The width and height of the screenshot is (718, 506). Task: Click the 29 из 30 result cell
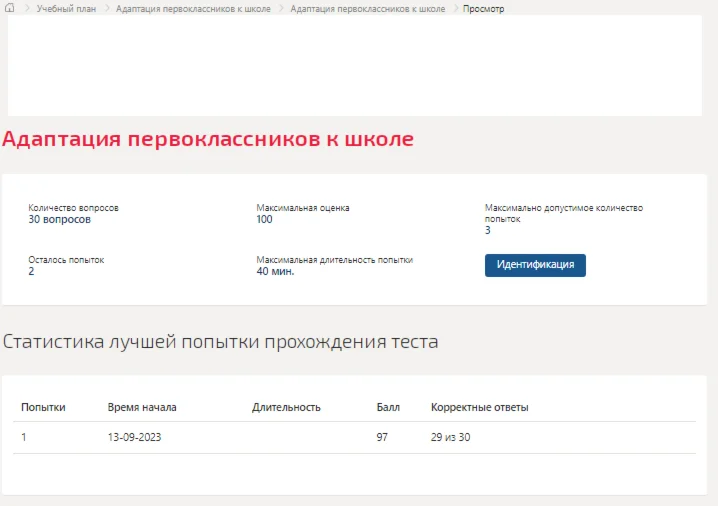450,437
